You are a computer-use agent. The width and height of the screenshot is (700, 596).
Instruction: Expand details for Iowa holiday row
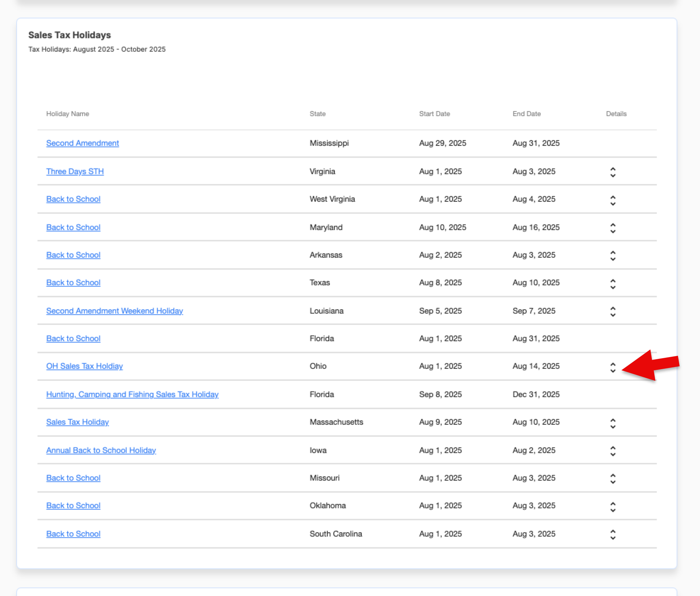point(613,451)
